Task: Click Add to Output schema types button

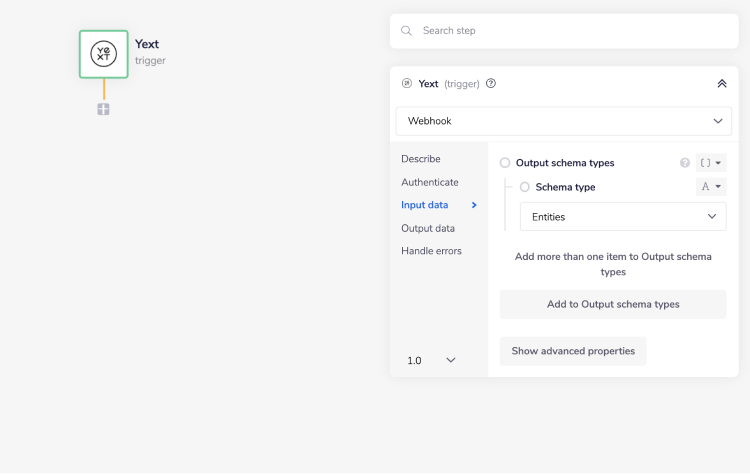Action: pos(613,305)
